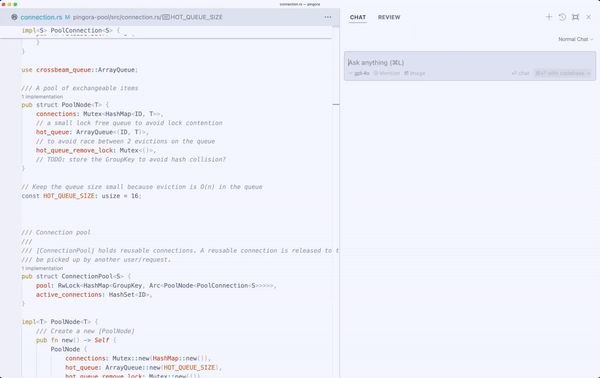The image size is (600, 378).
Task: Attach an image via Image button
Action: click(x=415, y=73)
